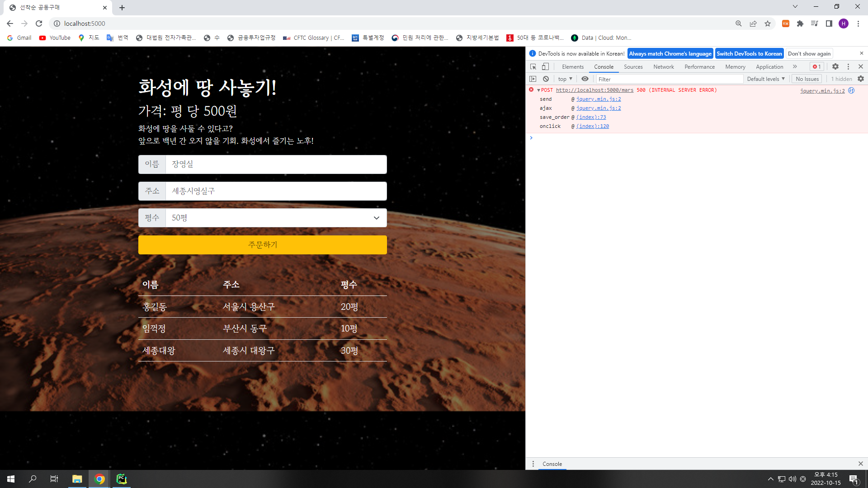Viewport: 868px width, 488px height.
Task: Switch to the Network tab
Action: pyautogui.click(x=663, y=66)
